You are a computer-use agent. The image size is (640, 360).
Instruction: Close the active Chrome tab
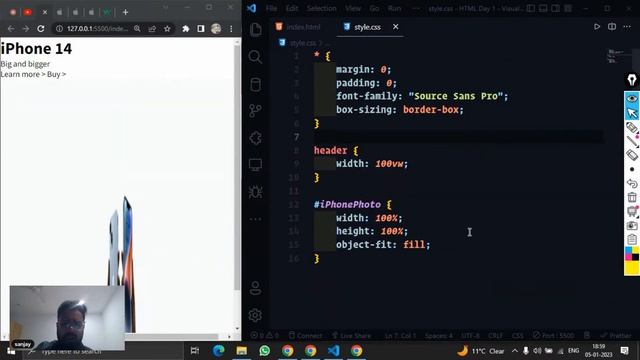pos(45,12)
